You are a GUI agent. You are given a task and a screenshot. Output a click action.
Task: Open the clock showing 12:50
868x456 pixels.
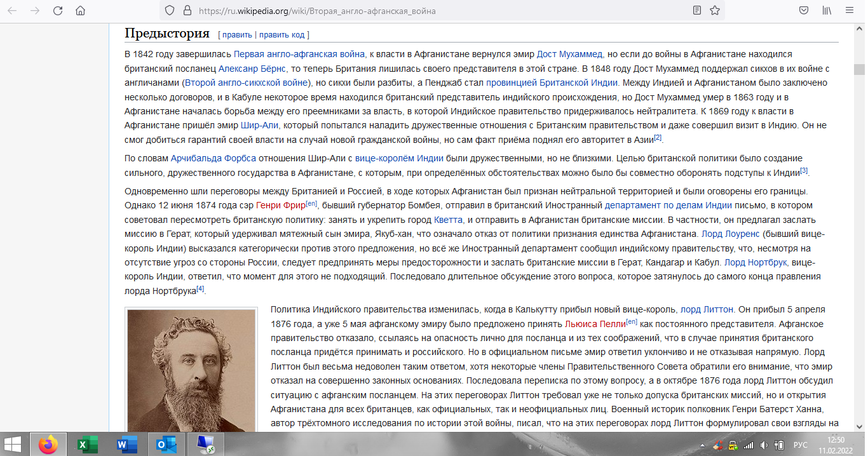pyautogui.click(x=836, y=445)
